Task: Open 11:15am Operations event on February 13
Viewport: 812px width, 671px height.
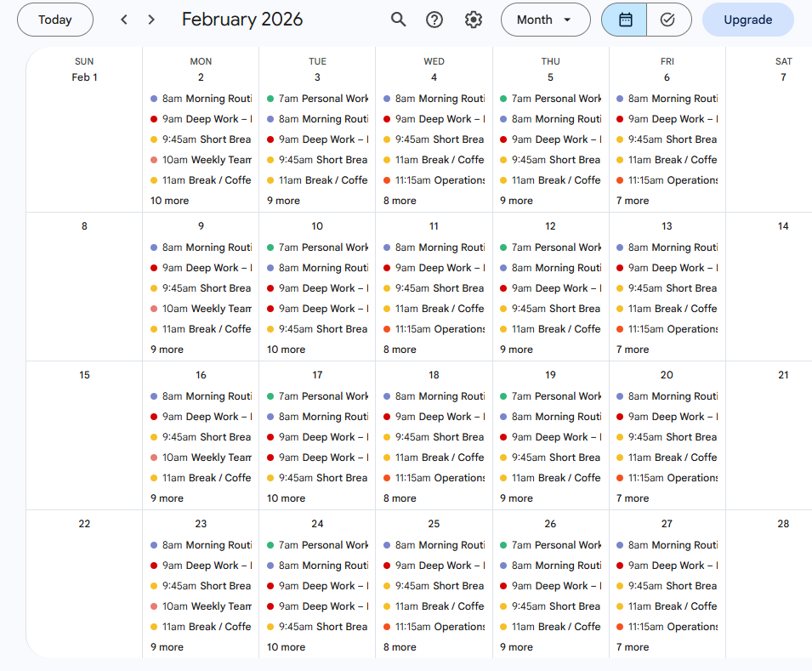Action: (667, 329)
